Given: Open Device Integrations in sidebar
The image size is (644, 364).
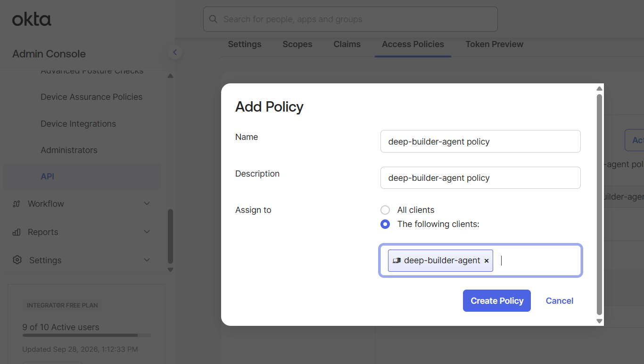Looking at the screenshot, I should pos(78,124).
